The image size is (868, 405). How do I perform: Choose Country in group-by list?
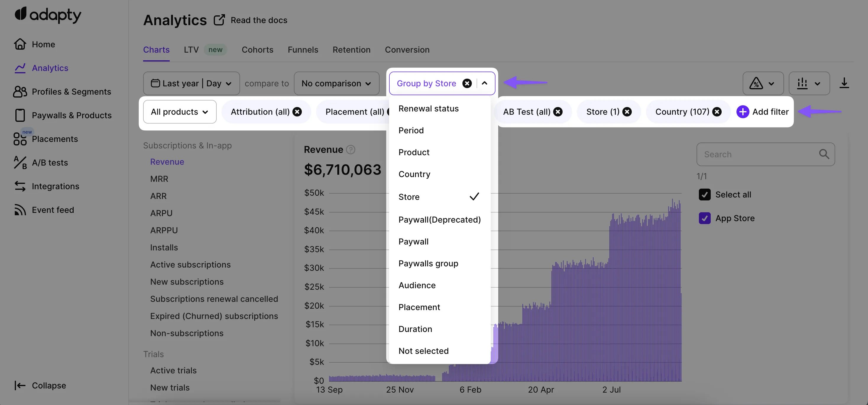pos(414,174)
